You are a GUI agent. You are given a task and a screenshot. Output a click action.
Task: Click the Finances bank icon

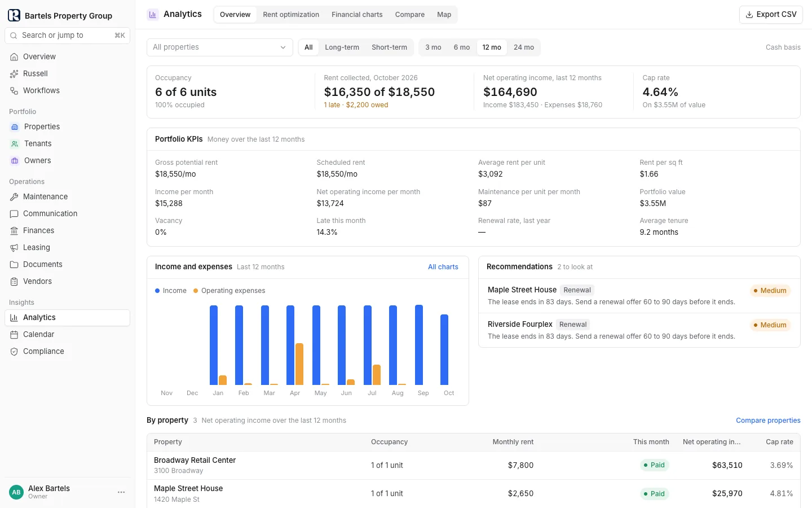point(14,231)
